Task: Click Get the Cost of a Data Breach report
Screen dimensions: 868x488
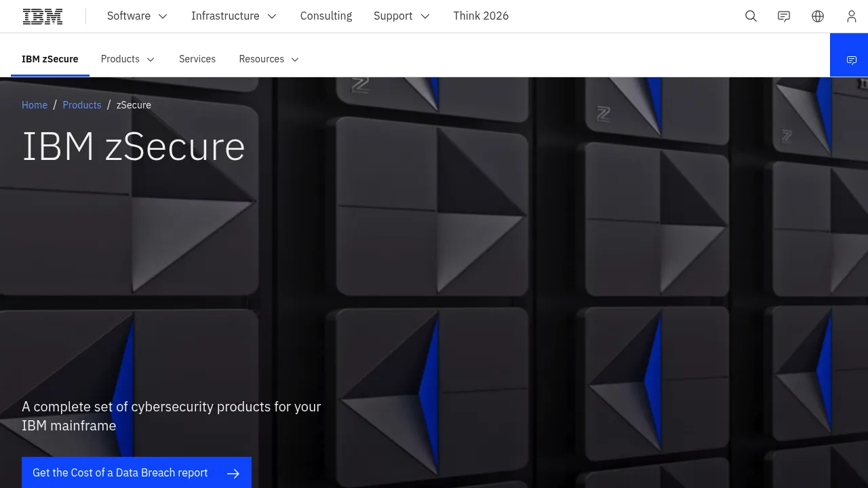Action: [x=136, y=473]
